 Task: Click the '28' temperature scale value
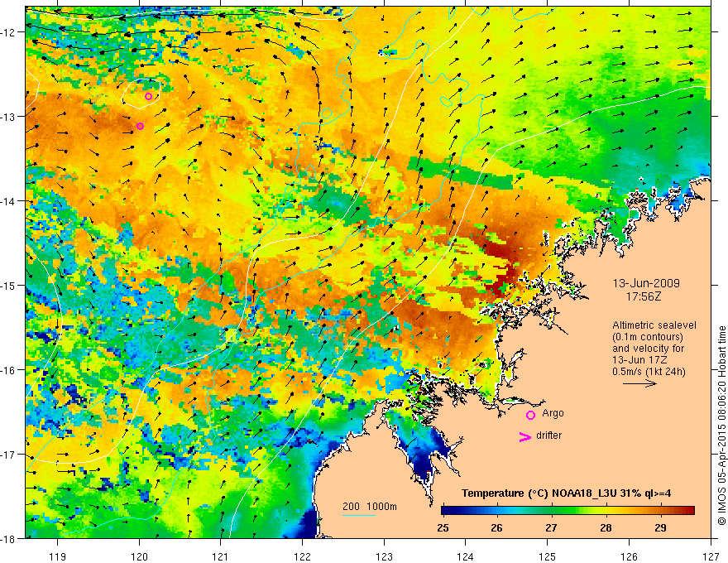606,527
